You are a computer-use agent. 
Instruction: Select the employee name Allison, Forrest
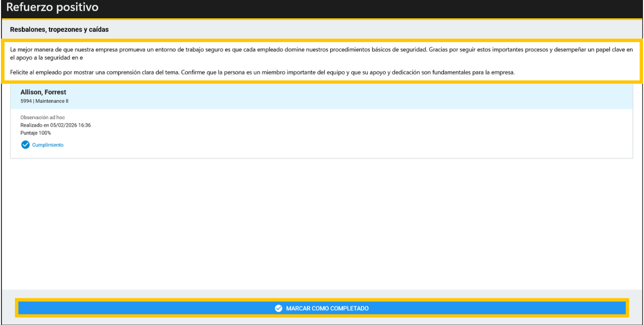pyautogui.click(x=43, y=92)
